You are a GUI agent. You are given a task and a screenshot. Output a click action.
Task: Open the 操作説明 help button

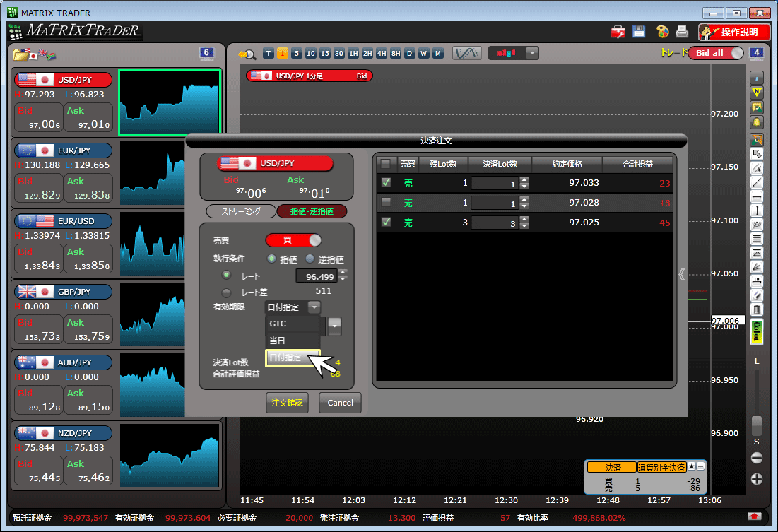tap(734, 32)
